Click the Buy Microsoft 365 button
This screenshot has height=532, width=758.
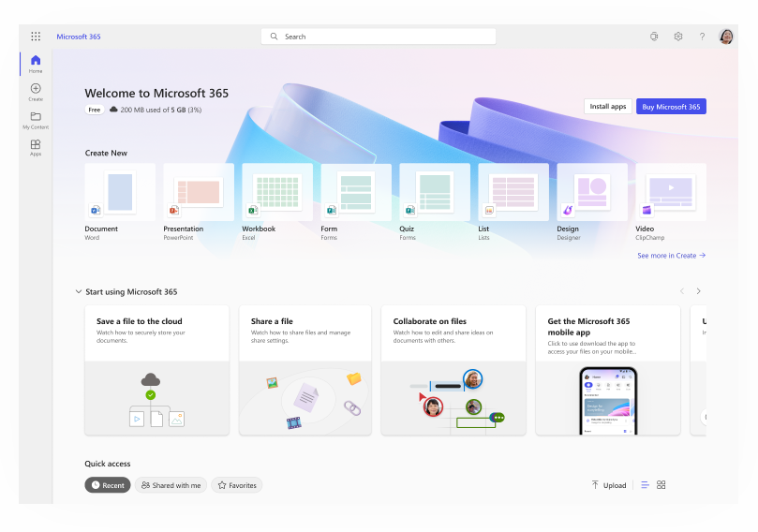[671, 107]
